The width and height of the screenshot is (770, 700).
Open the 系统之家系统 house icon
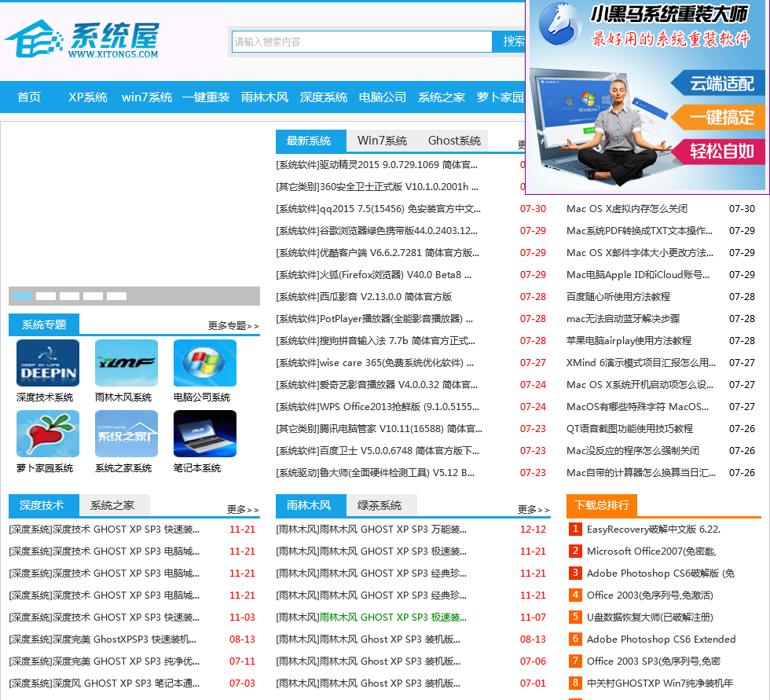click(x=126, y=434)
